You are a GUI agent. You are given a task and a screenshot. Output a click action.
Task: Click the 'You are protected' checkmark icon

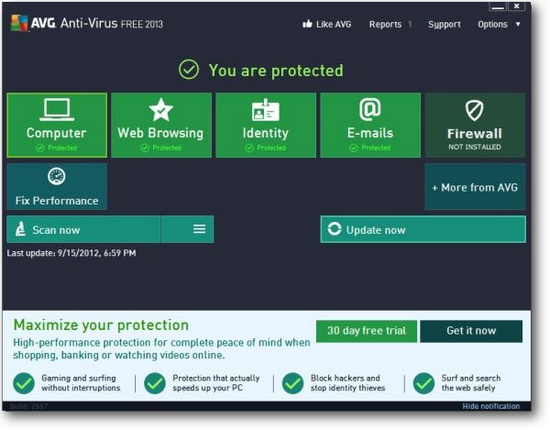coord(189,69)
